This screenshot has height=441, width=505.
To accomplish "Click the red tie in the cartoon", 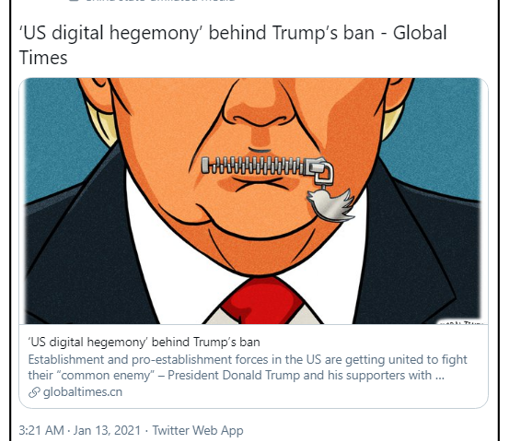I will [x=262, y=302].
